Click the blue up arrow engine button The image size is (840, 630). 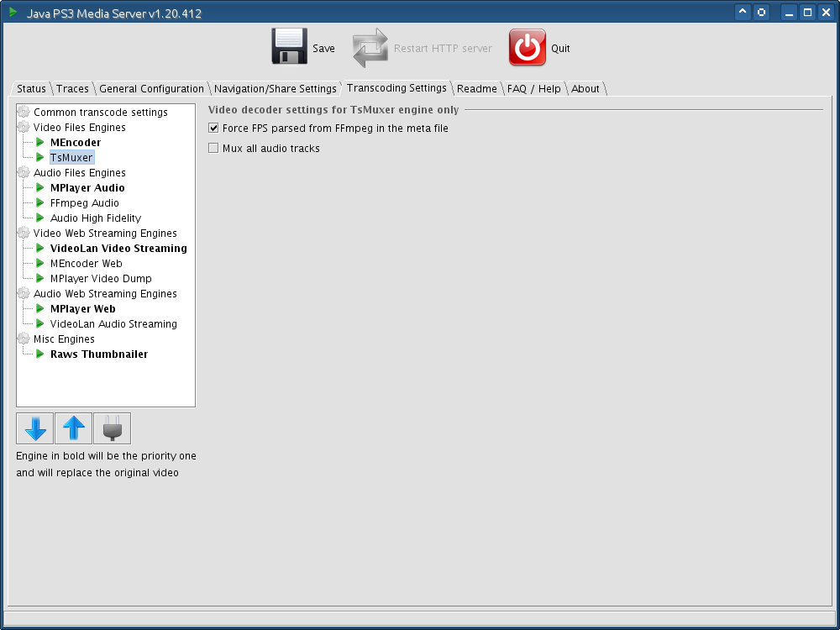74,428
